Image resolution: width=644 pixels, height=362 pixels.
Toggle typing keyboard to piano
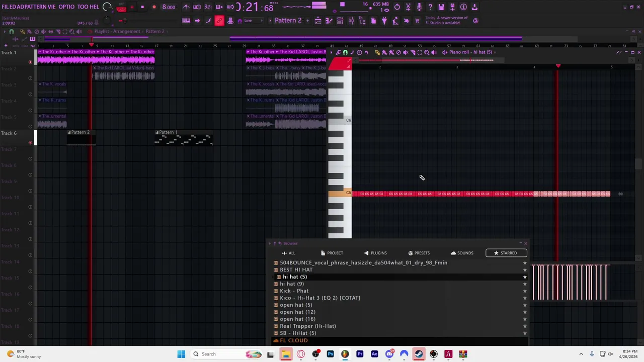click(x=186, y=21)
